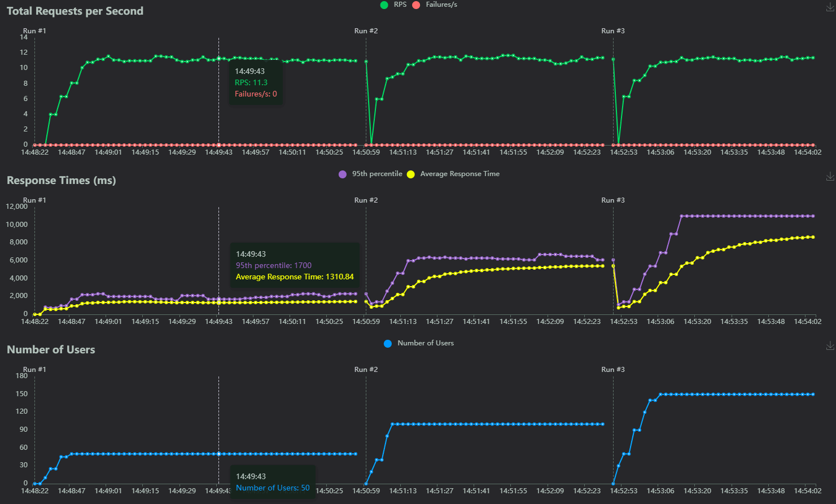Image resolution: width=836 pixels, height=504 pixels.
Task: Click the Total Requests per Second heading
Action: point(75,11)
